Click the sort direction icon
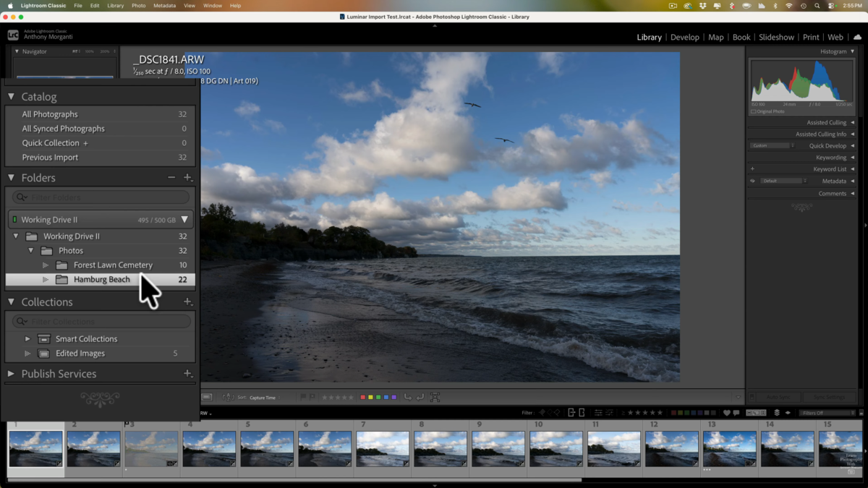868x488 pixels. tap(228, 398)
